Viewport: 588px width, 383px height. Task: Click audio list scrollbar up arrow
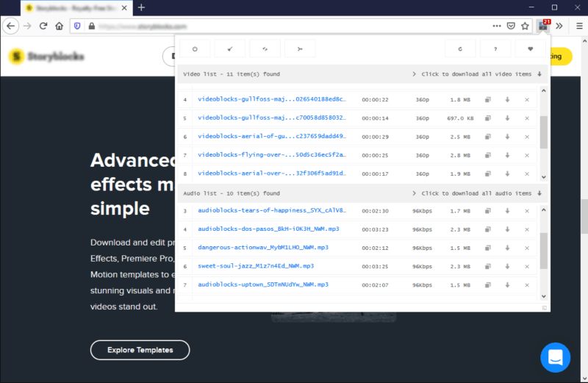(544, 210)
